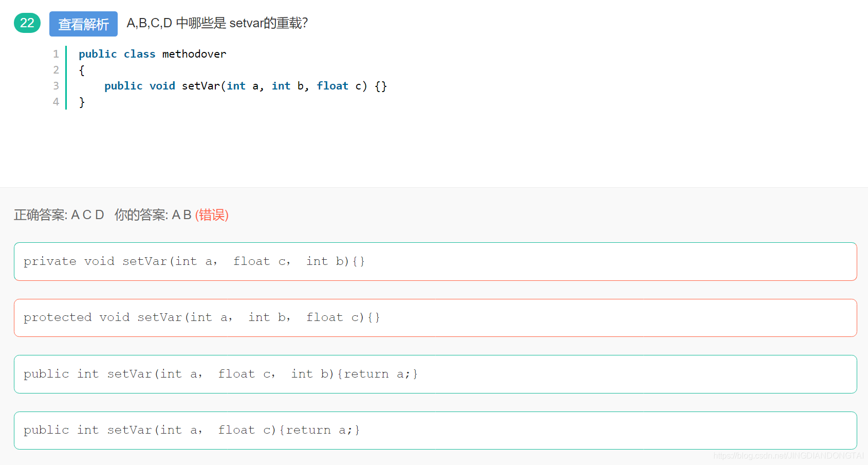Select the public int setVar(int a, float c) option
This screenshot has width=868, height=465.
click(x=435, y=431)
